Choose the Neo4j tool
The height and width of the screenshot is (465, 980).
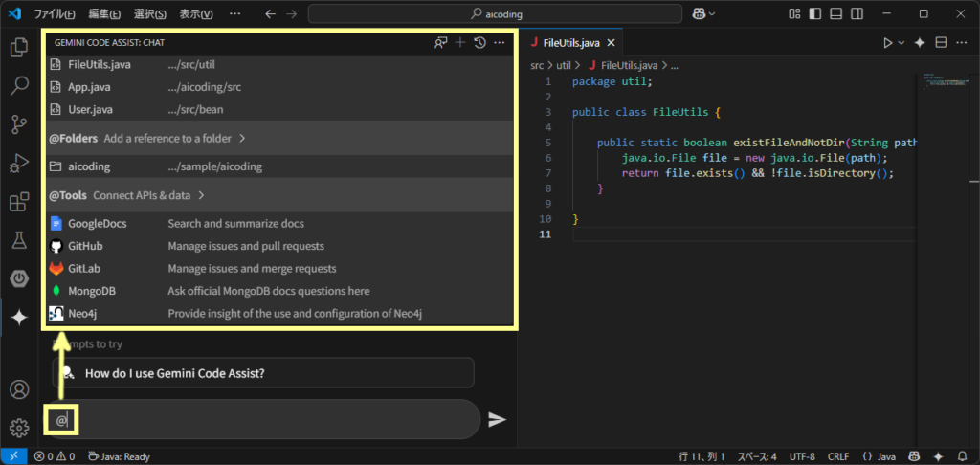point(278,313)
